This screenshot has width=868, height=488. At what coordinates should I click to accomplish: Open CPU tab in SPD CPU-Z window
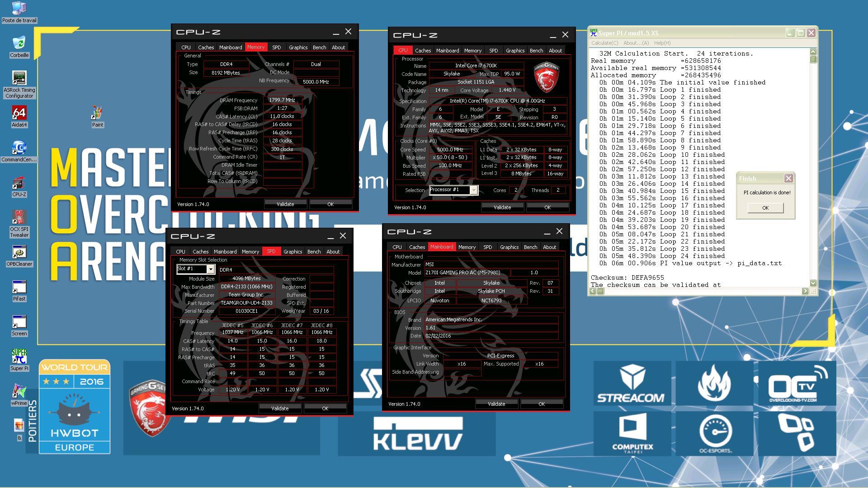click(180, 252)
